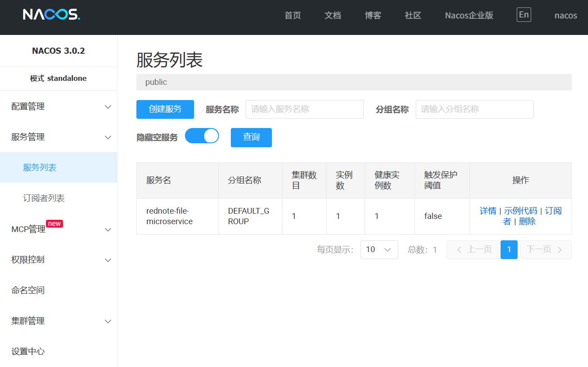588x367 pixels.
Task: Open 设置中心 in the sidebar
Action: pyautogui.click(x=59, y=351)
